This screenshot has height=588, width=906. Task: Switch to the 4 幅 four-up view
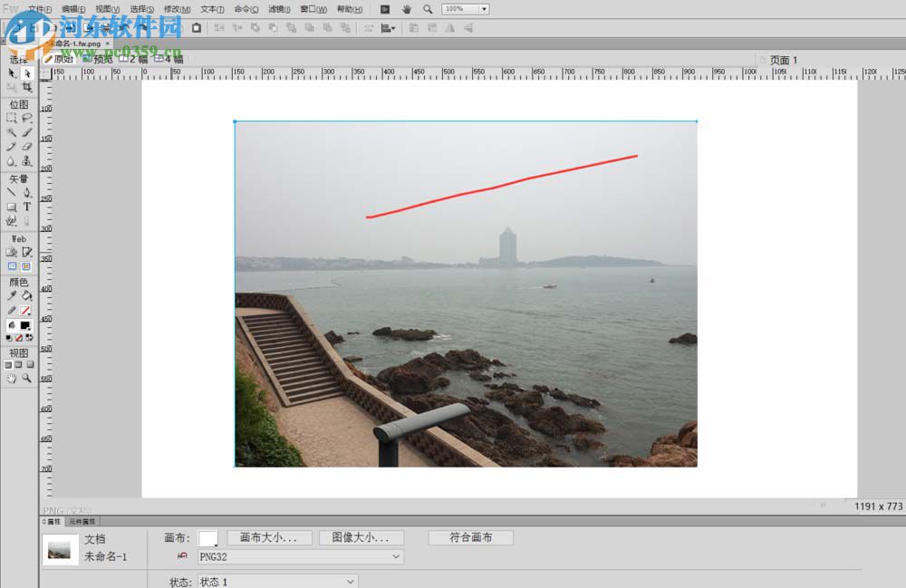[169, 59]
